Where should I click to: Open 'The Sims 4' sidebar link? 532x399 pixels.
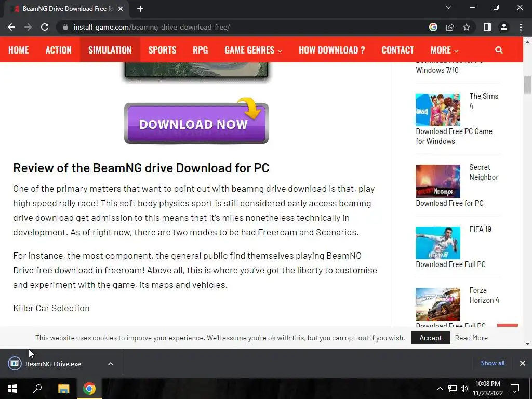point(484,101)
